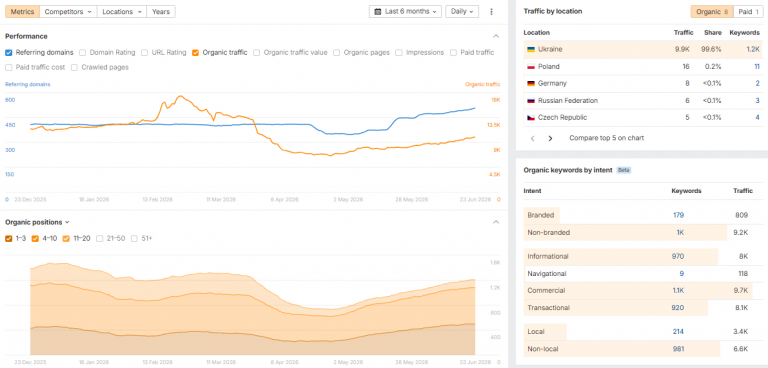This screenshot has height=368, width=768.
Task: Click the Traffic by location heading
Action: point(553,11)
